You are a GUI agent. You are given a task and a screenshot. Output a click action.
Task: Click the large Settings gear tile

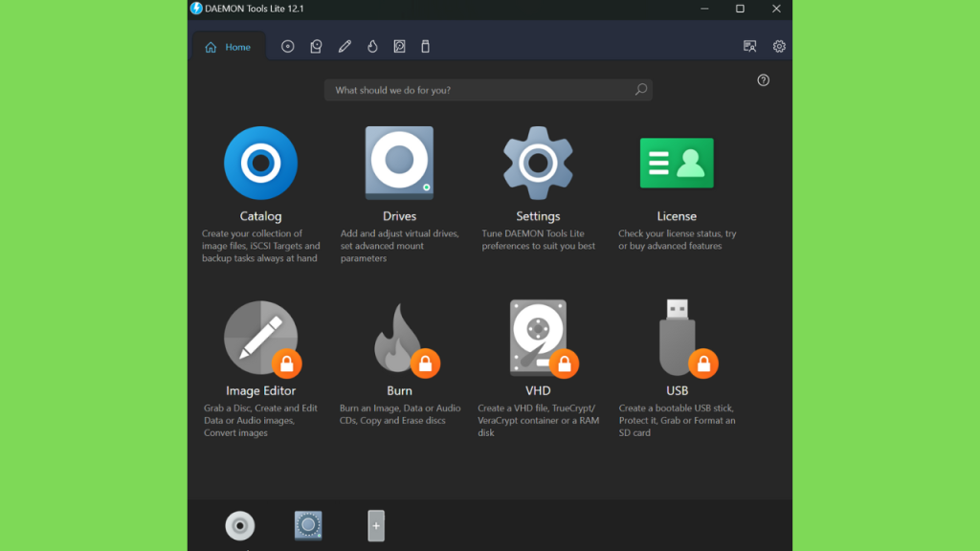coord(538,164)
